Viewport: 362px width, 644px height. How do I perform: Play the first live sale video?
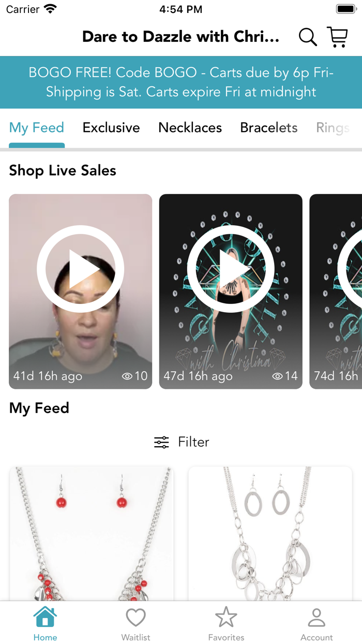(80, 269)
